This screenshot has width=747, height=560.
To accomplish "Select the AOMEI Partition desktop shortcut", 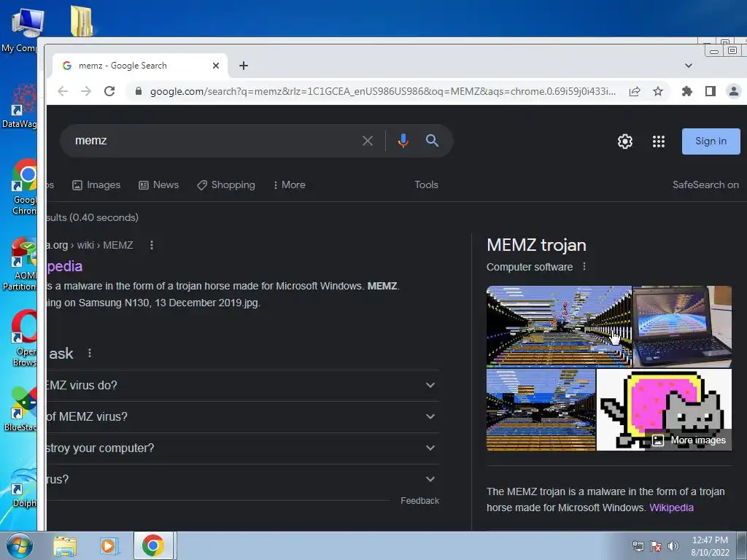I will coord(20,263).
